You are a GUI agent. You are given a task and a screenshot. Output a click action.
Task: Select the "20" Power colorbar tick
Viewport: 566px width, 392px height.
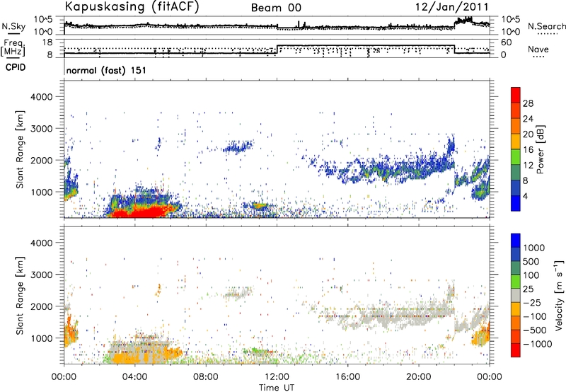coord(528,134)
